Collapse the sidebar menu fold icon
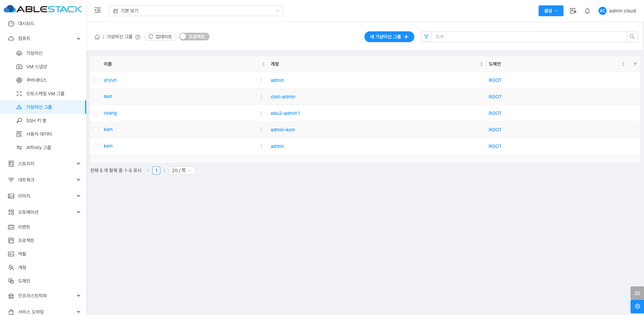This screenshot has width=644, height=315. 98,10
